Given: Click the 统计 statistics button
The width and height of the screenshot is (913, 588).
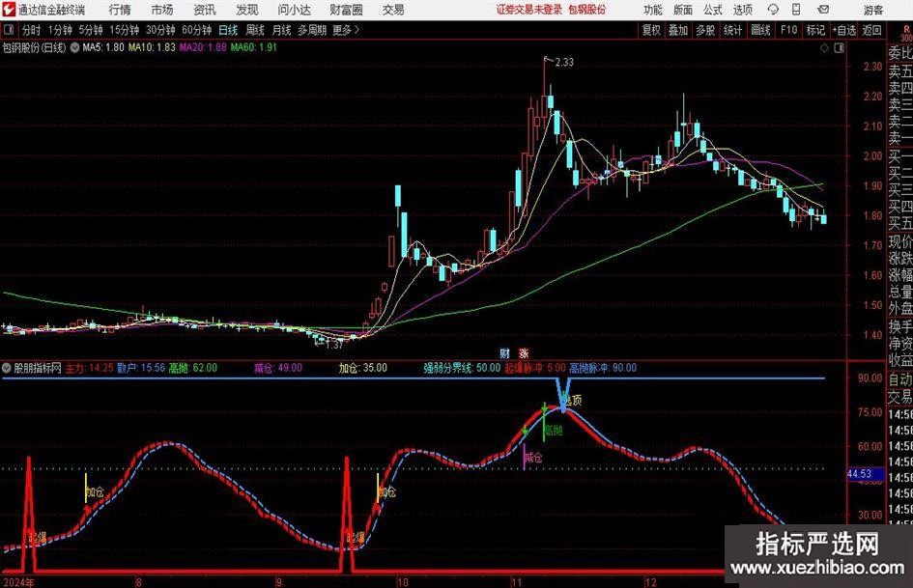Looking at the screenshot, I should click(x=732, y=30).
